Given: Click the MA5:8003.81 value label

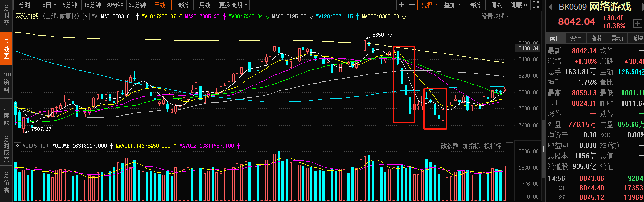Looking at the screenshot, I should click(116, 16).
